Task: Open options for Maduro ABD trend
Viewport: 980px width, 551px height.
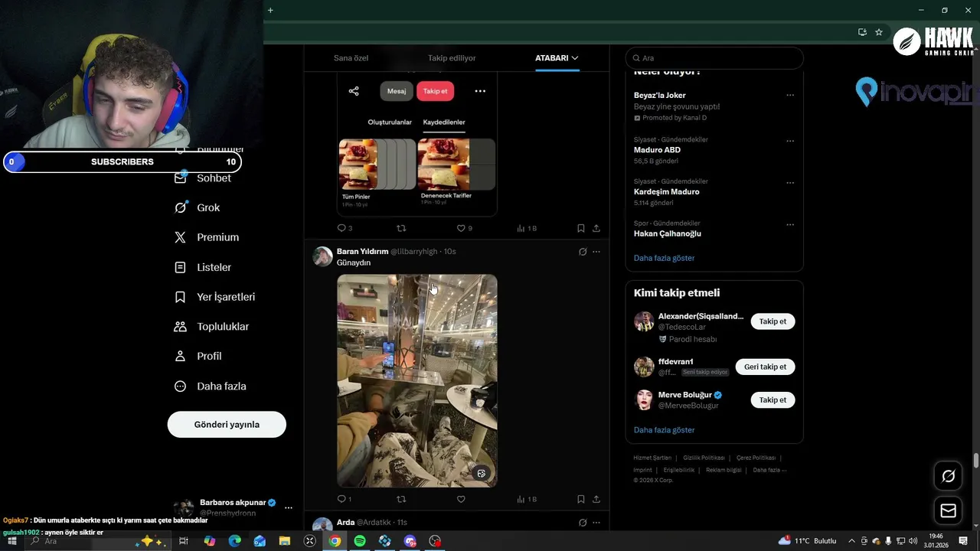Action: point(790,141)
